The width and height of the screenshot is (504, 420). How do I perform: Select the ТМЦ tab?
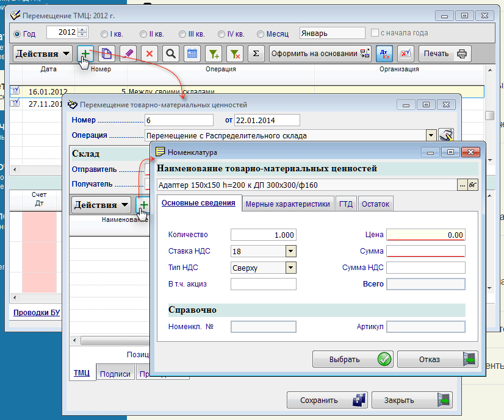pyautogui.click(x=82, y=373)
